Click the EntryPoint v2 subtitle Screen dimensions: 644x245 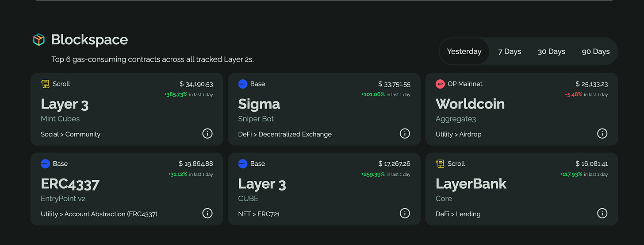(x=63, y=198)
